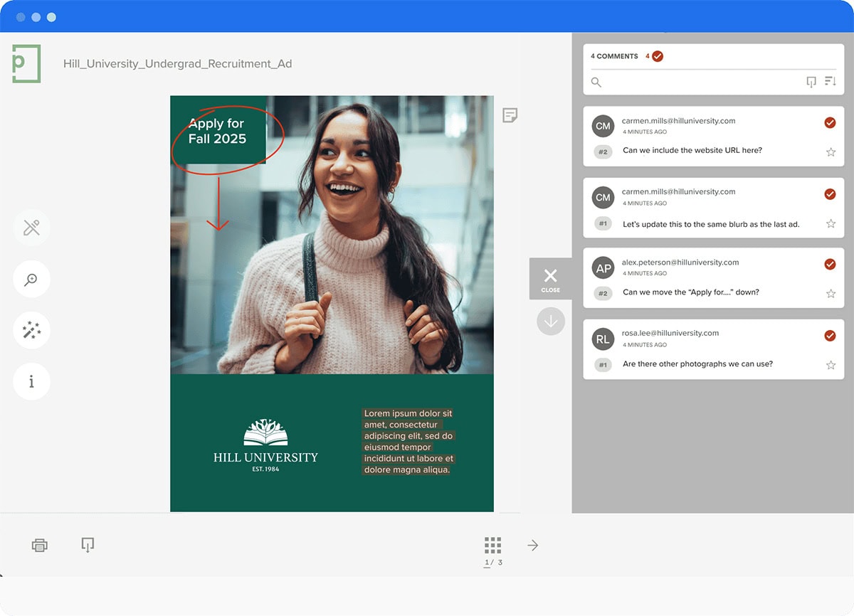This screenshot has height=616, width=854.
Task: Select the zoom magnifier tool
Action: 31,279
